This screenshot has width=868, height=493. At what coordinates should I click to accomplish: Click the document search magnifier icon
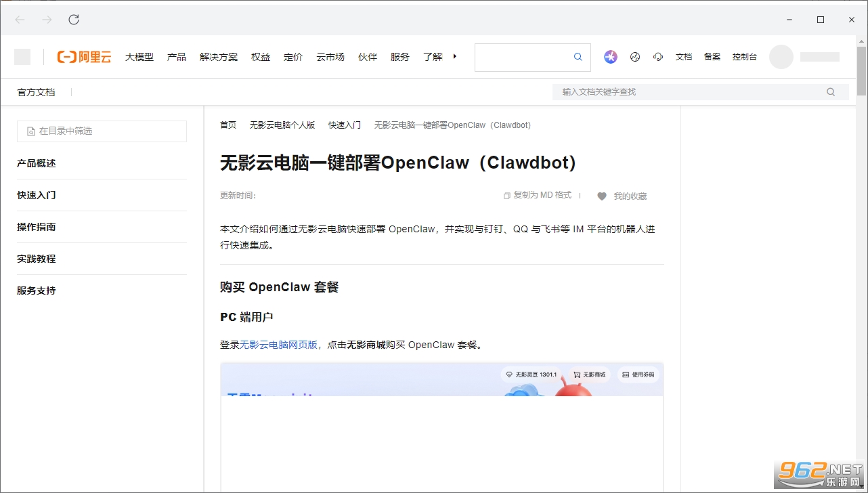tap(831, 92)
